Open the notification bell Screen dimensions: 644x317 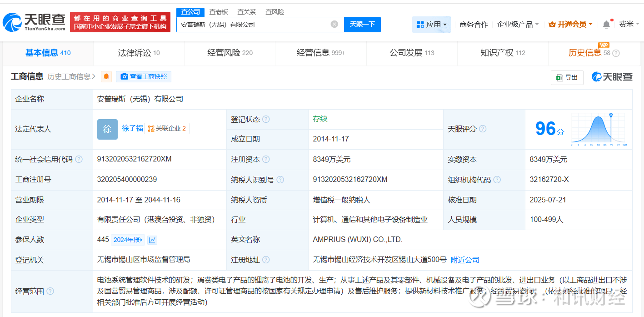pos(606,24)
